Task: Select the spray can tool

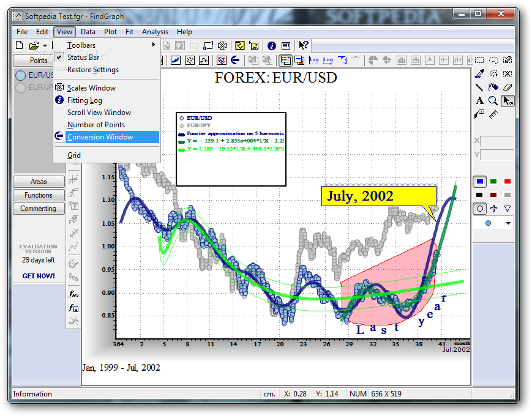Action: click(493, 87)
